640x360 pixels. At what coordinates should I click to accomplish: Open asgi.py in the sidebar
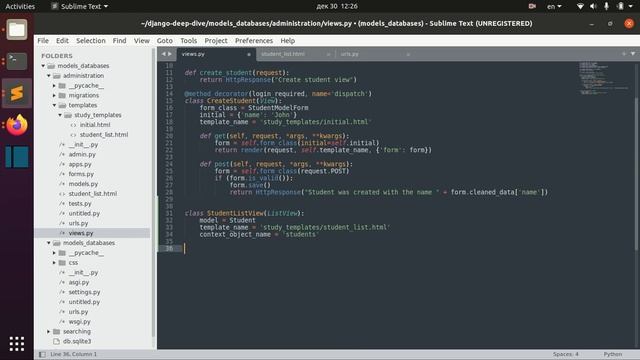pos(78,282)
